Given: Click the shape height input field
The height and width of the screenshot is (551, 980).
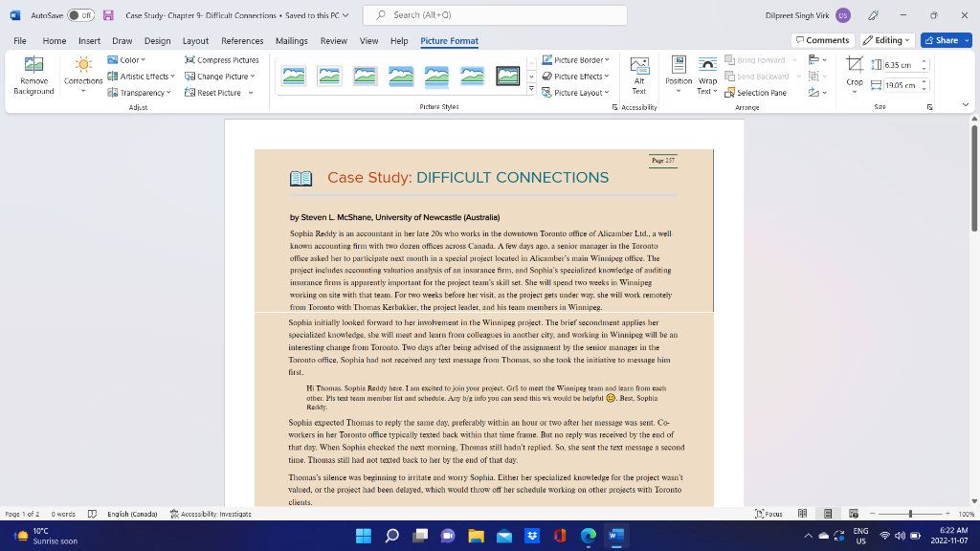Looking at the screenshot, I should (x=901, y=65).
